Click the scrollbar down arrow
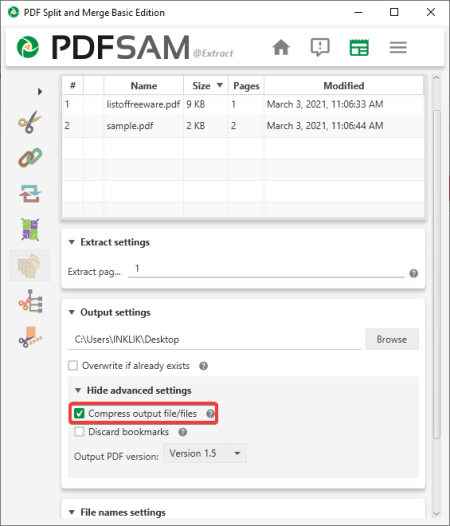This screenshot has width=450, height=526. (x=436, y=514)
